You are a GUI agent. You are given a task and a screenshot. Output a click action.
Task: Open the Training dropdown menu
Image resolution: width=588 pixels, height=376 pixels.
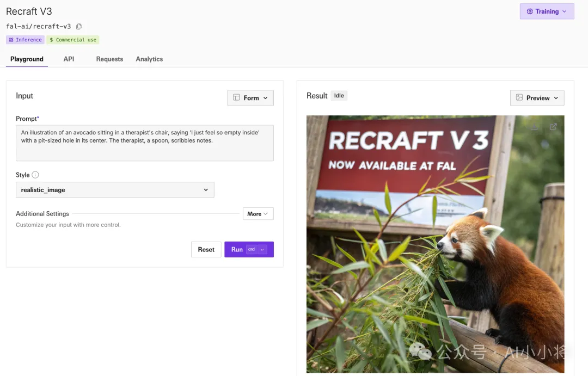coord(547,11)
